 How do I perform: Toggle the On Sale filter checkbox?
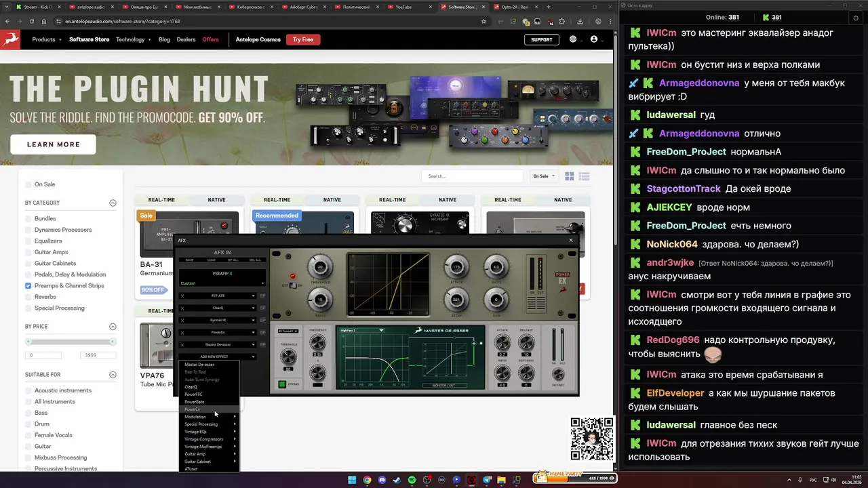[x=28, y=184]
